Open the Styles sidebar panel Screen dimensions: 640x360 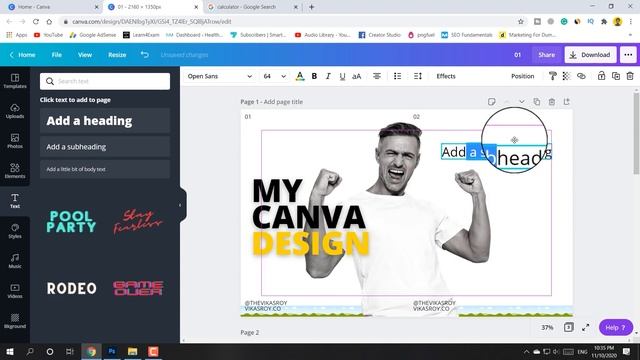coord(15,231)
